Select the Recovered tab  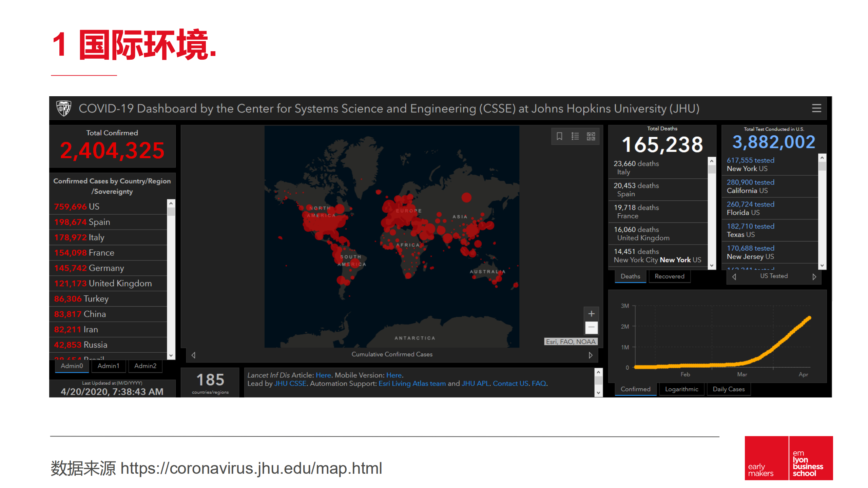point(669,276)
